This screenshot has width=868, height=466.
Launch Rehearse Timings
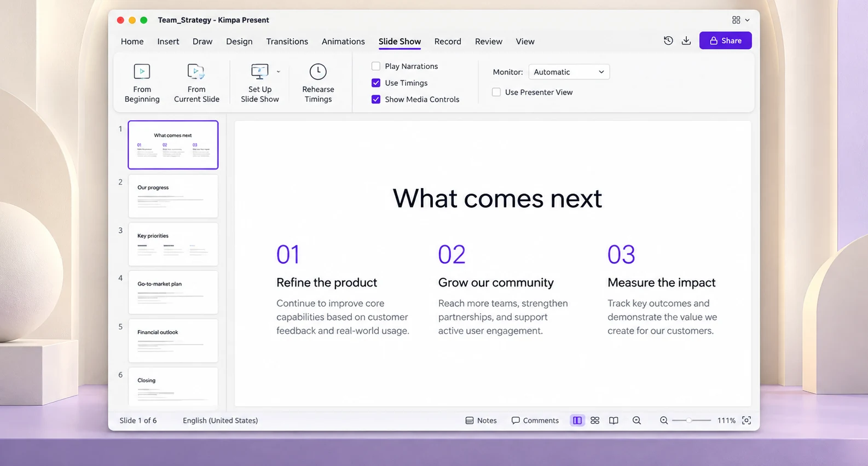(318, 83)
